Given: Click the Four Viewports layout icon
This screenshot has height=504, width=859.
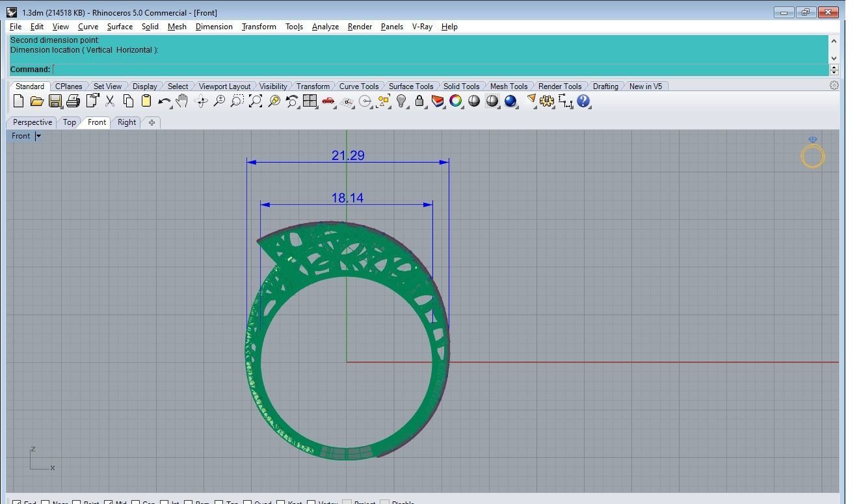Looking at the screenshot, I should pos(310,101).
